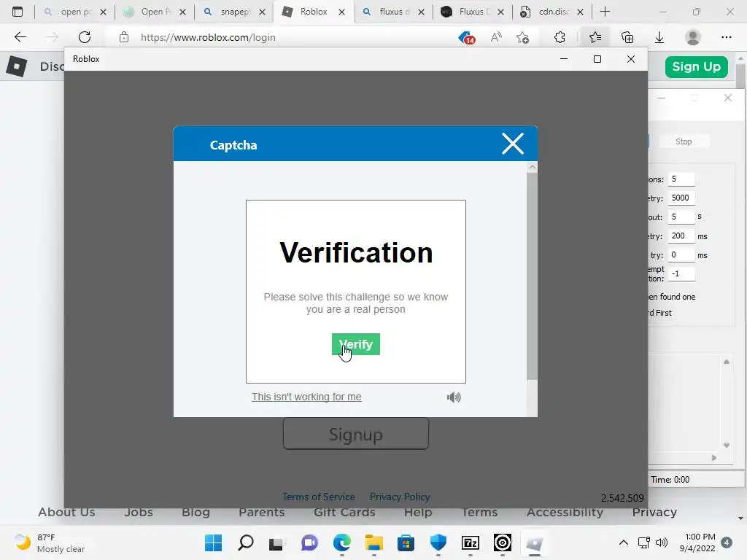Click the scroll-up arrow in the side window list

[727, 362]
